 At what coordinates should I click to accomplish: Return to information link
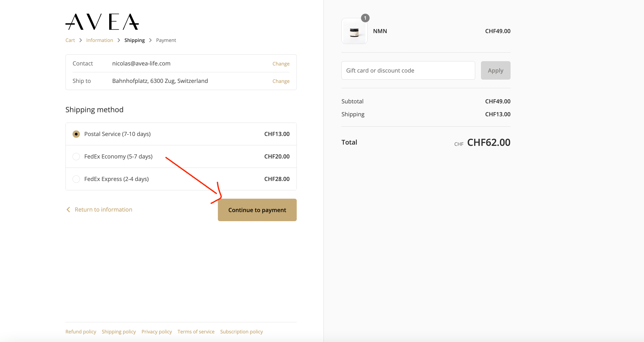(x=103, y=210)
